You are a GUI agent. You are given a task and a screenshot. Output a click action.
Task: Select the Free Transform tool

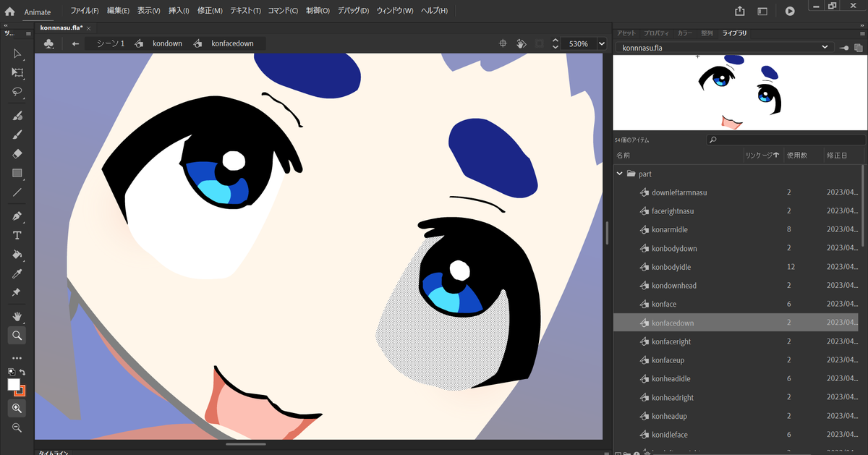click(17, 73)
